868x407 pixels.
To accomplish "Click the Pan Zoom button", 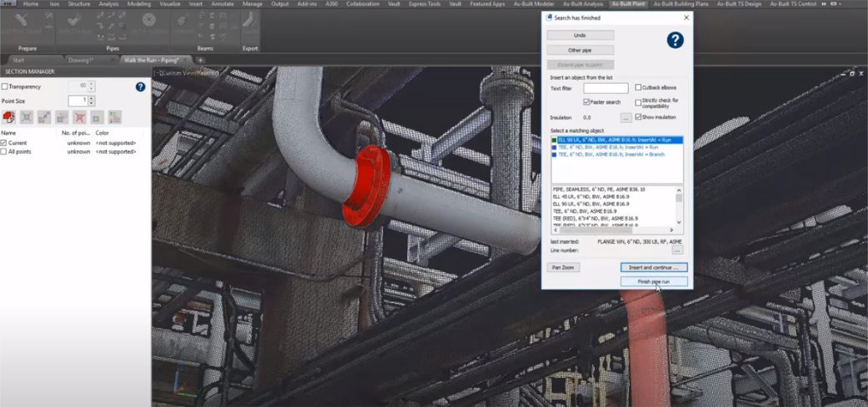I will [x=563, y=268].
